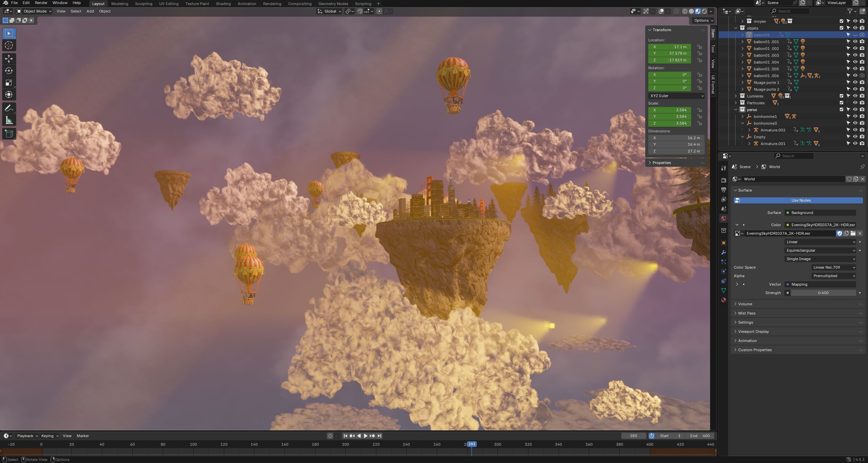The image size is (868, 463).
Task: Open the Render menu
Action: tap(41, 3)
